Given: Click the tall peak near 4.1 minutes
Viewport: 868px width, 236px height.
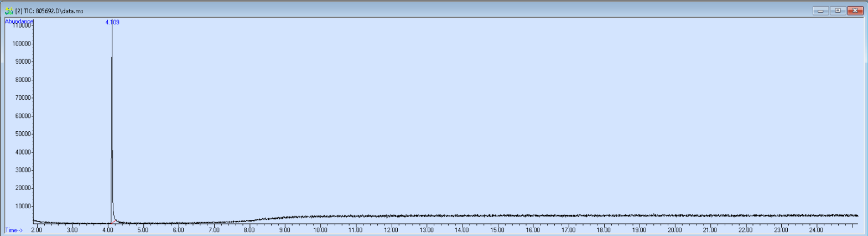Looking at the screenshot, I should pos(112,122).
